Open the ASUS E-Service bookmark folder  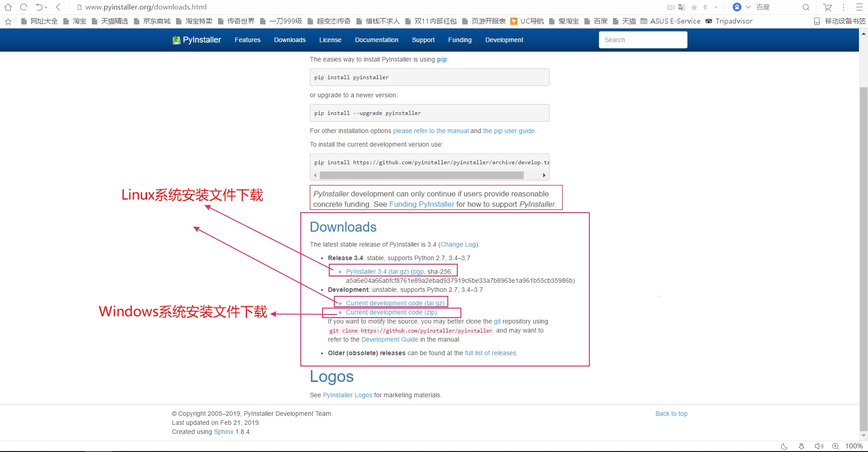670,21
